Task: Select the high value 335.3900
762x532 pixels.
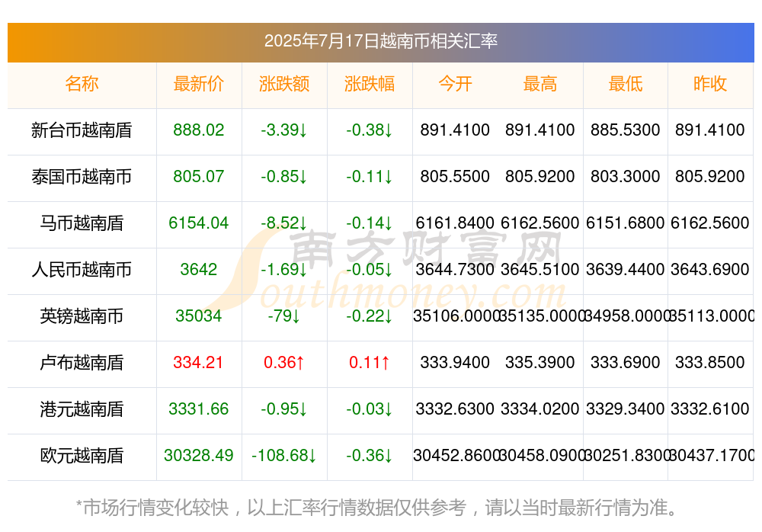Action: point(540,362)
